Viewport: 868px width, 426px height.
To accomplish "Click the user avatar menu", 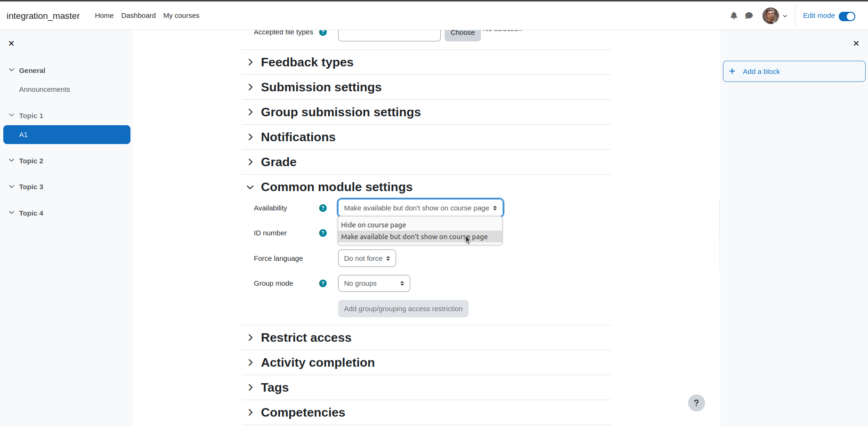I will tap(775, 16).
